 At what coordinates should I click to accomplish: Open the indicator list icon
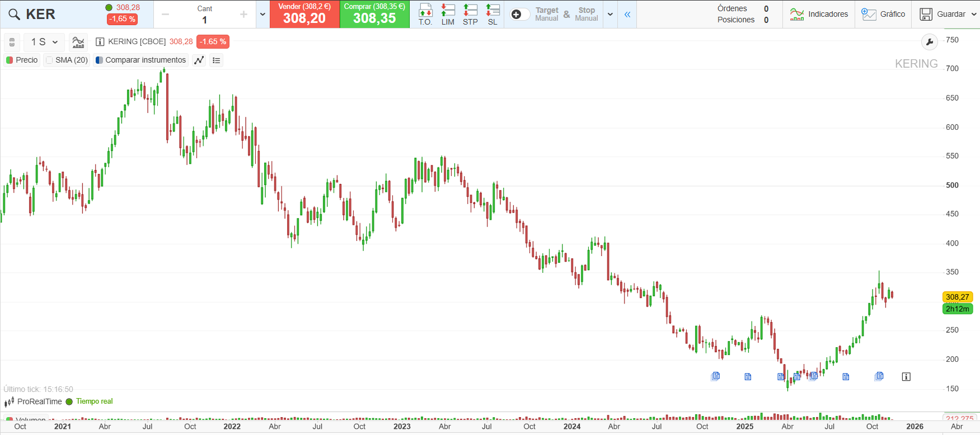tap(217, 60)
